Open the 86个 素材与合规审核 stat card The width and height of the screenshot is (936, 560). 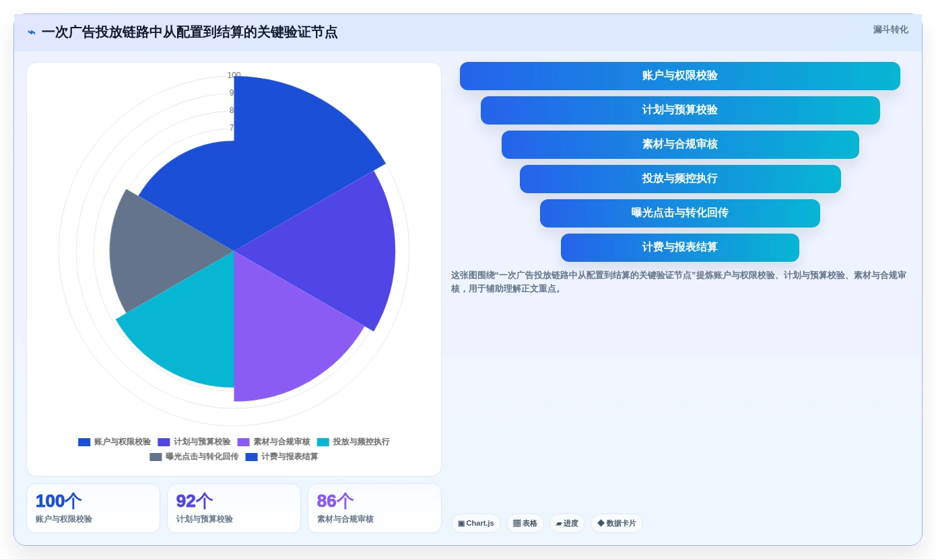pyautogui.click(x=374, y=508)
